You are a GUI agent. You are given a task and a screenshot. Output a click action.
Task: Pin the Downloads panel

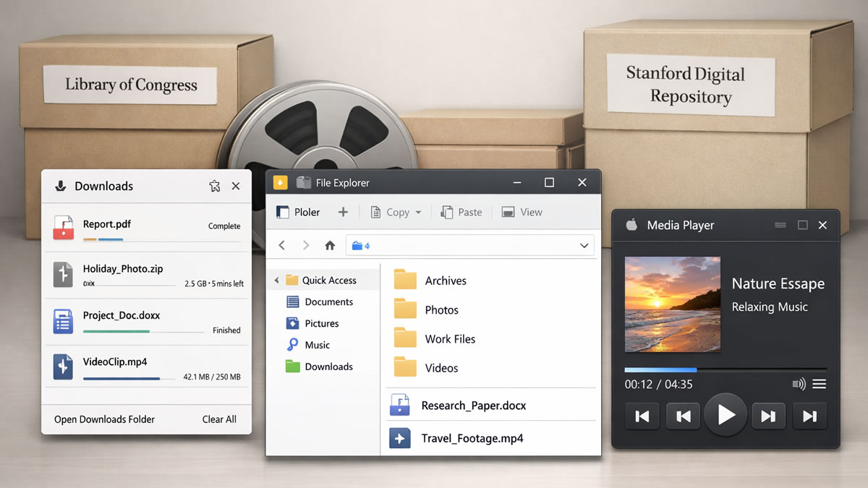tap(214, 187)
